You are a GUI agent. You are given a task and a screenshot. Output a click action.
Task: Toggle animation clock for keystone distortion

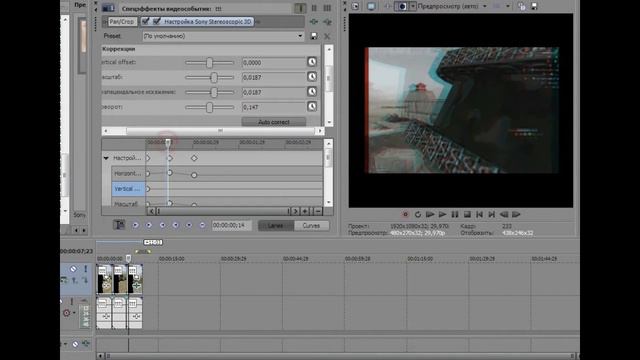(312, 91)
